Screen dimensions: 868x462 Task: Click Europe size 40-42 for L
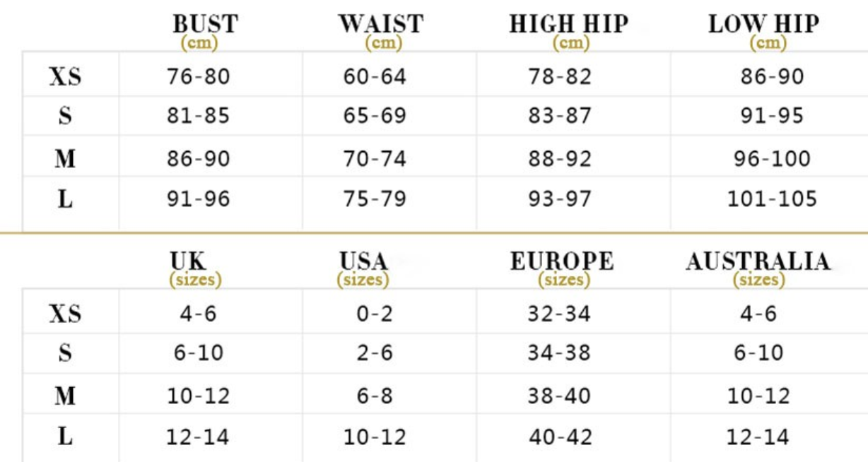(x=559, y=437)
